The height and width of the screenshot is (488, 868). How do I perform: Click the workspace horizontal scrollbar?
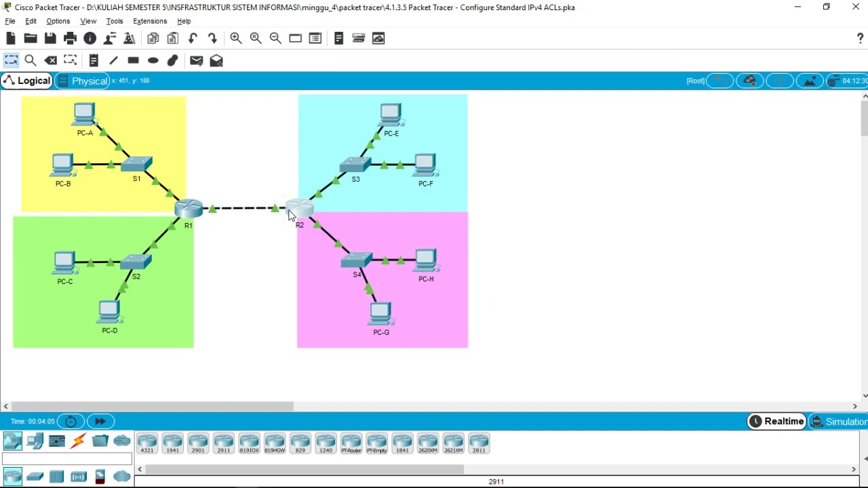[152, 406]
